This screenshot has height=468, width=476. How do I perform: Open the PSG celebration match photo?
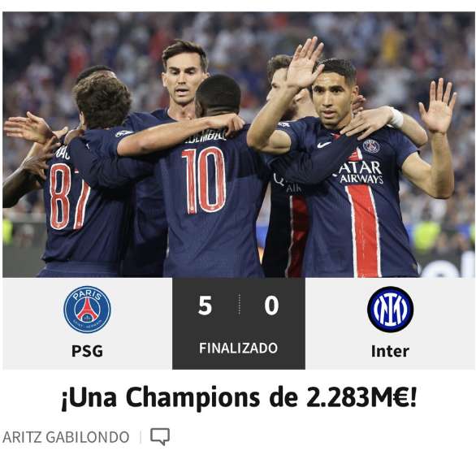239,145
